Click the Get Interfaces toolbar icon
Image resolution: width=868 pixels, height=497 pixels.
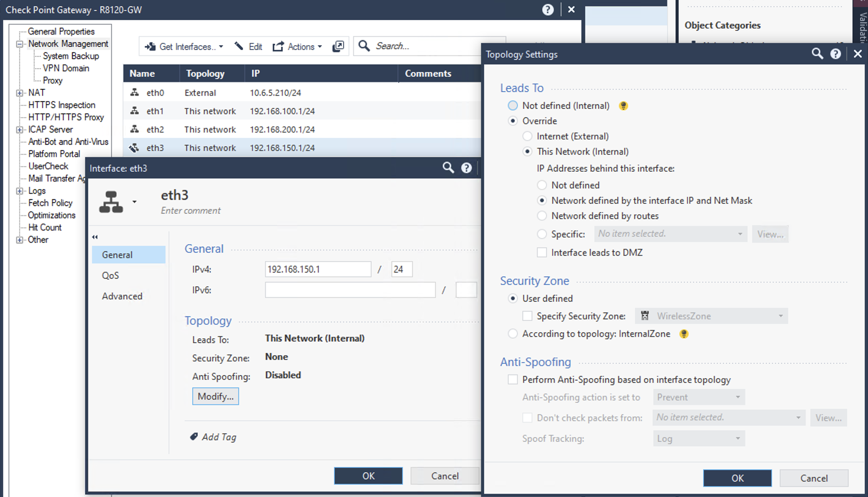(x=150, y=46)
